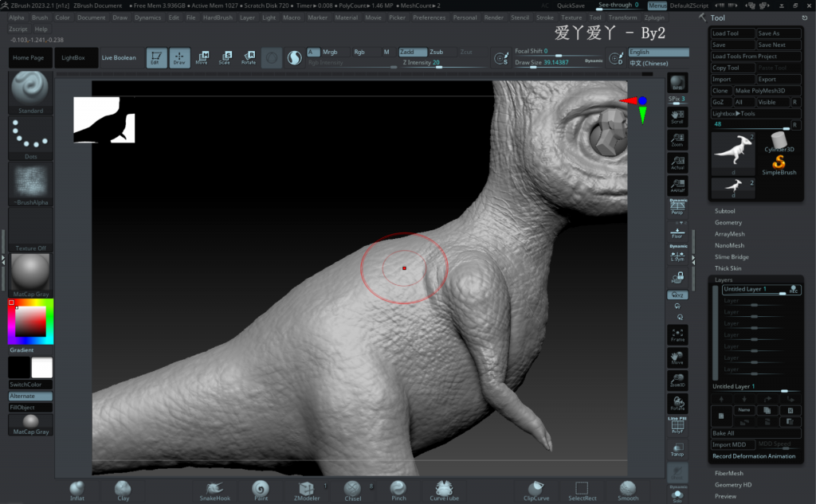Expand the Geometry section

(728, 223)
